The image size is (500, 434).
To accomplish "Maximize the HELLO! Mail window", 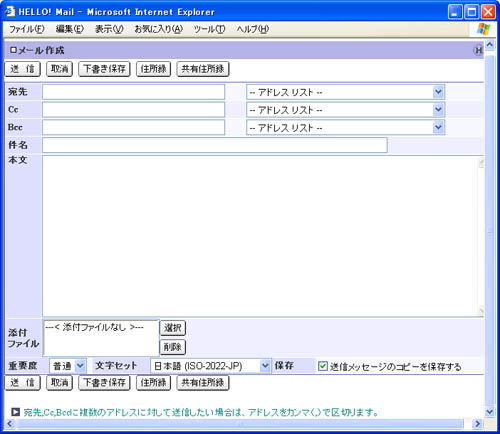I will coord(472,12).
